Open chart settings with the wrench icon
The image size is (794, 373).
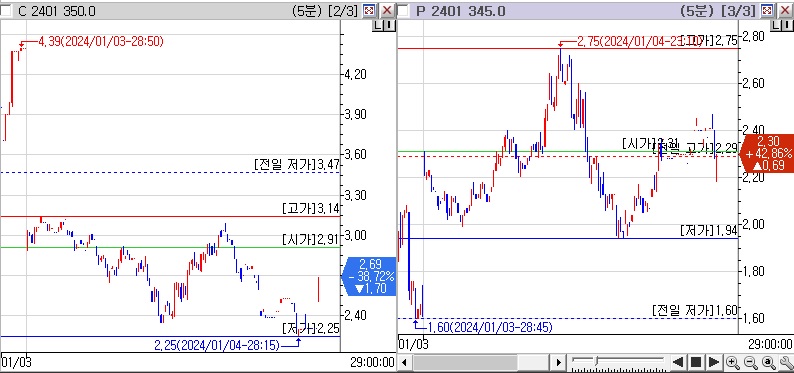click(786, 362)
